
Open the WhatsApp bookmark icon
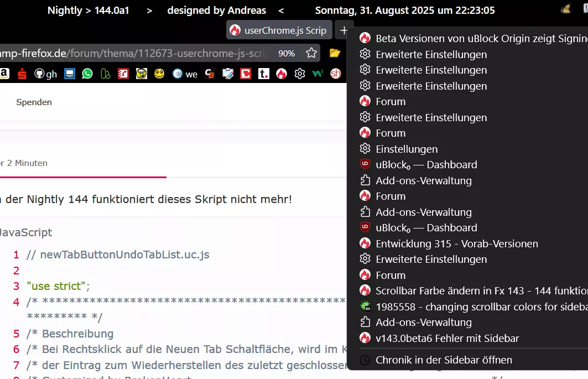[87, 74]
